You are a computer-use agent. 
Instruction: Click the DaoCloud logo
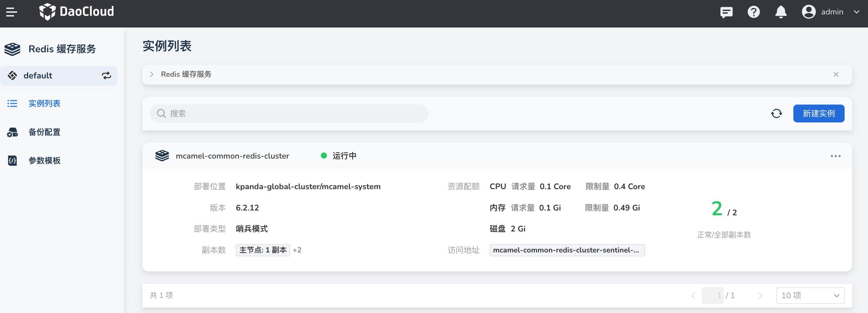[76, 12]
